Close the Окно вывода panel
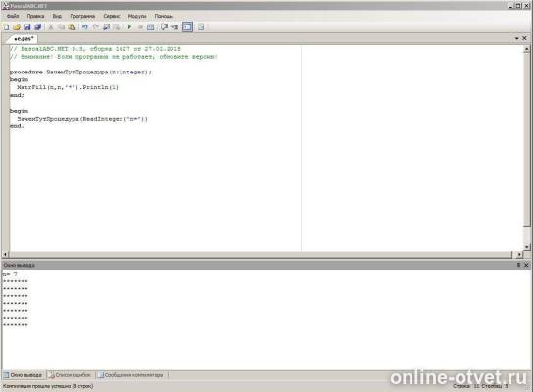This screenshot has height=392, width=533. click(526, 265)
